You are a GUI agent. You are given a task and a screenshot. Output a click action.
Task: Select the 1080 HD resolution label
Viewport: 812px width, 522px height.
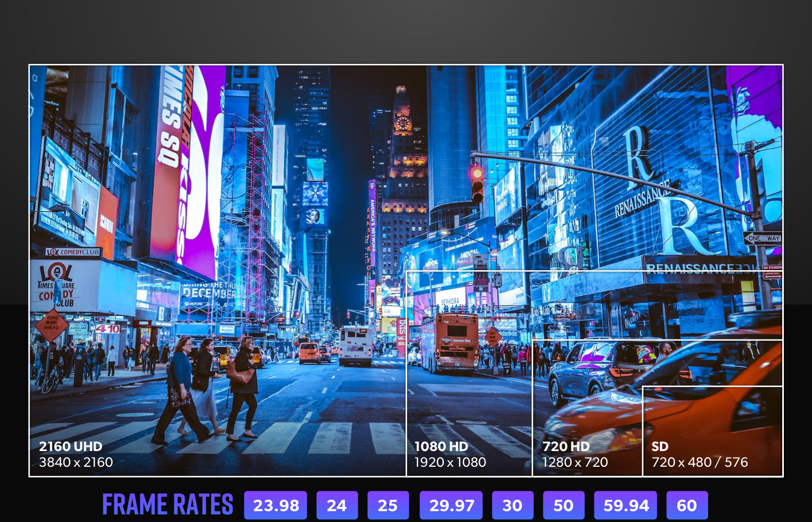pyautogui.click(x=441, y=447)
